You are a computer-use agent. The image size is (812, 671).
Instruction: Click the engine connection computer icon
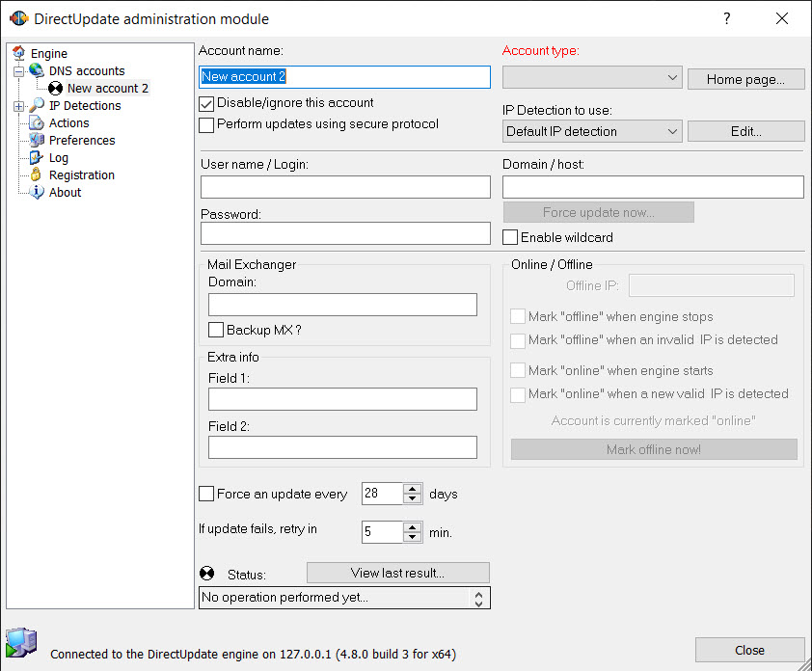coord(21,642)
